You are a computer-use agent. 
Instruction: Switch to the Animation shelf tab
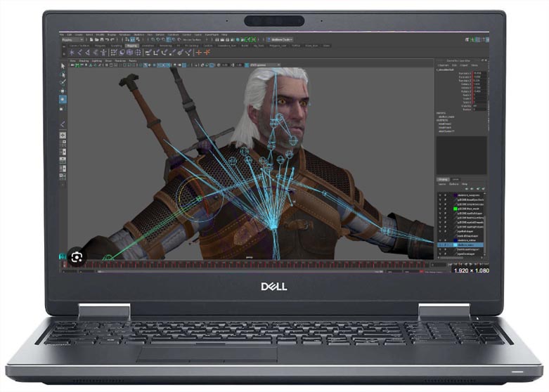[148, 46]
